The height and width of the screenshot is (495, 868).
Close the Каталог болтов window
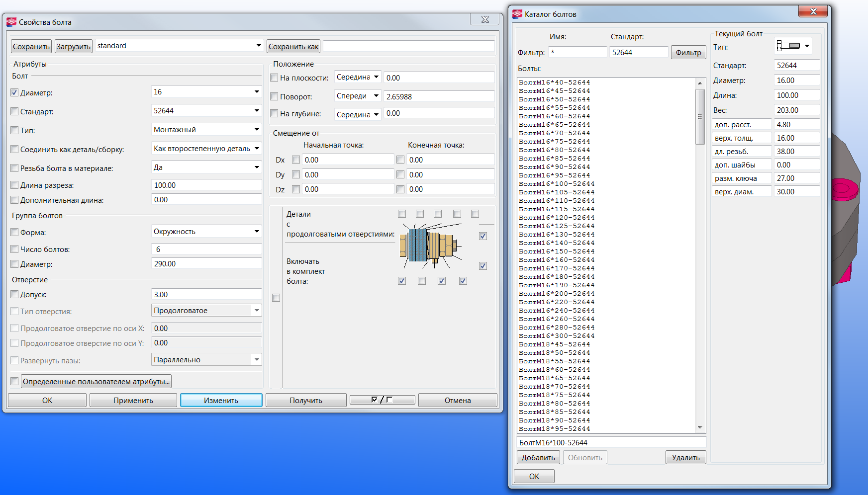(x=812, y=11)
